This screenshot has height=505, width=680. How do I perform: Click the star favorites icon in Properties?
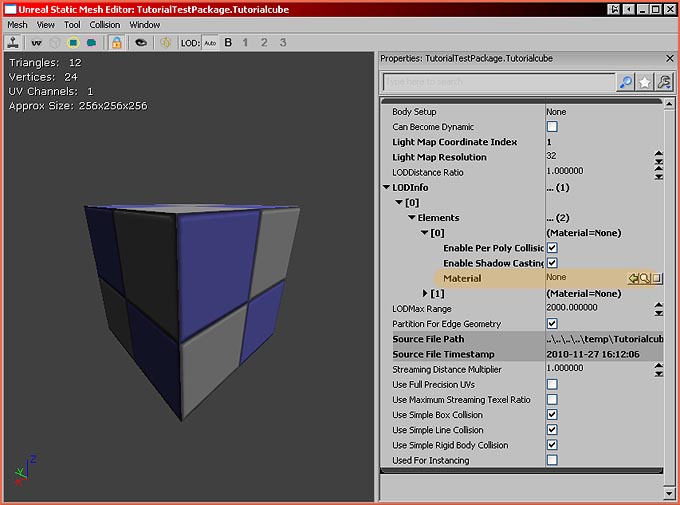tap(644, 82)
